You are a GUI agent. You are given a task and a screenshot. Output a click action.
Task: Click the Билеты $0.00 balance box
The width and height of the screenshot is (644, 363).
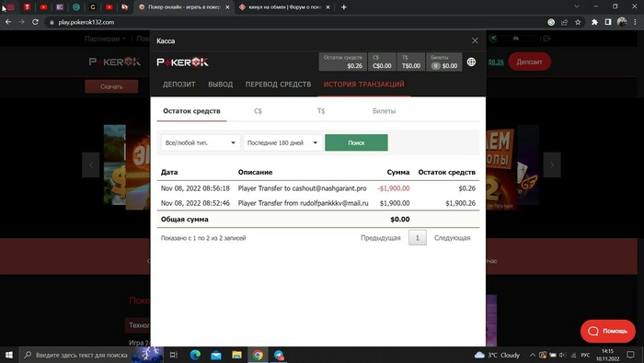tap(444, 62)
